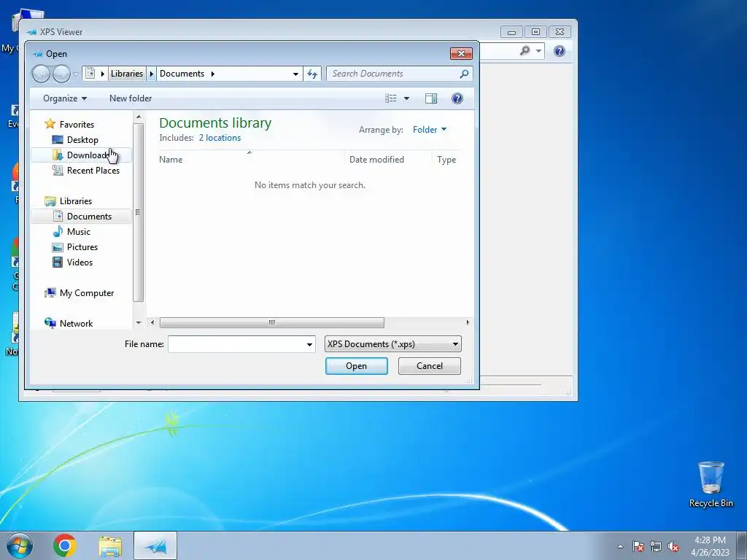Click the Open button
This screenshot has height=560, width=747.
(356, 366)
